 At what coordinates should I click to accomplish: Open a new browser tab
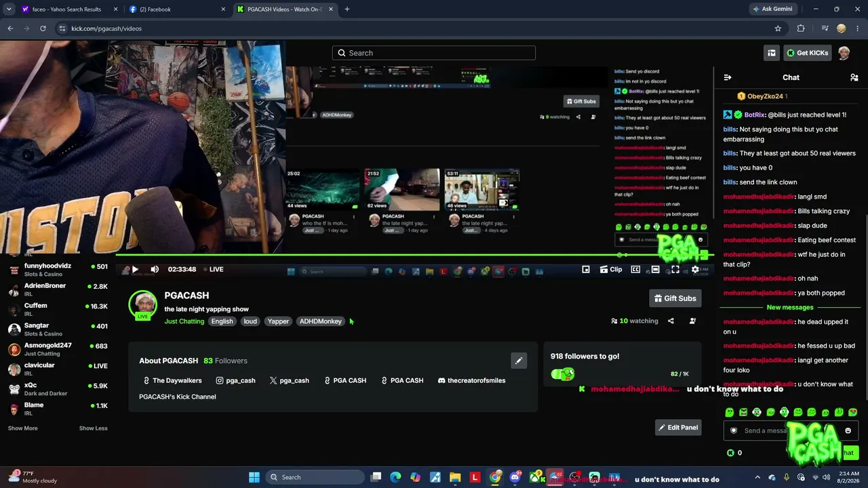[347, 9]
